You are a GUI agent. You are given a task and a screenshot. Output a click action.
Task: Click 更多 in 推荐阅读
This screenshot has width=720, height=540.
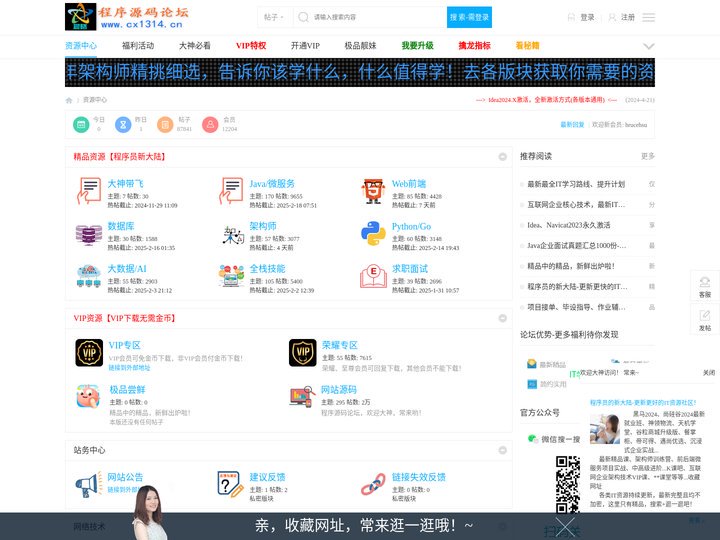tap(648, 156)
